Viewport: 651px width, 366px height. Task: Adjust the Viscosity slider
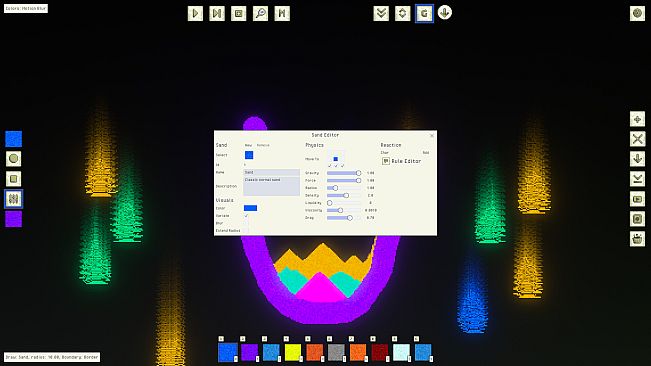(x=344, y=210)
